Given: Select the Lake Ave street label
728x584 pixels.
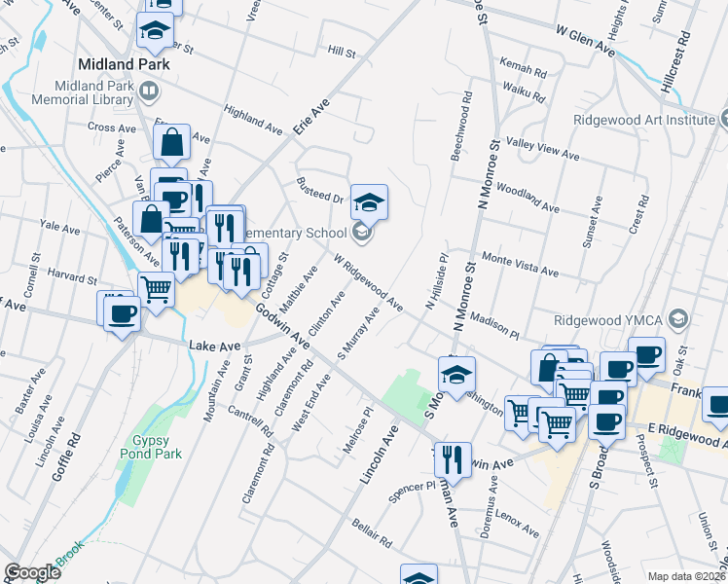Looking at the screenshot, I should tap(215, 346).
